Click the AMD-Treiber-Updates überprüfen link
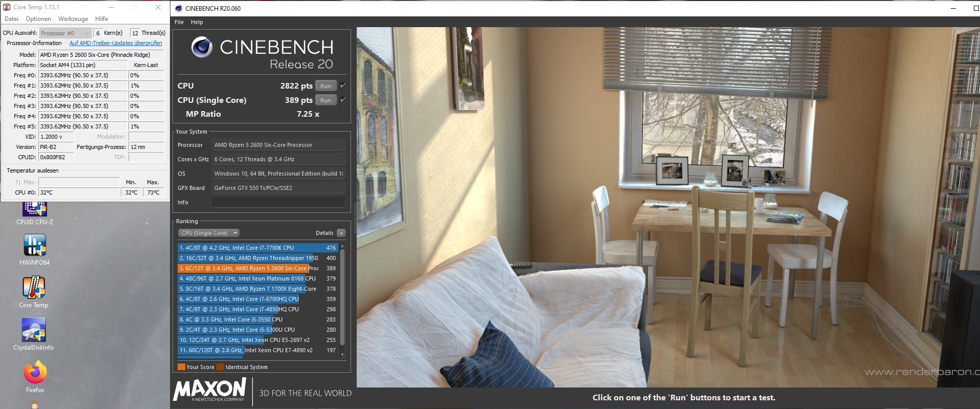The image size is (980, 409). [116, 43]
